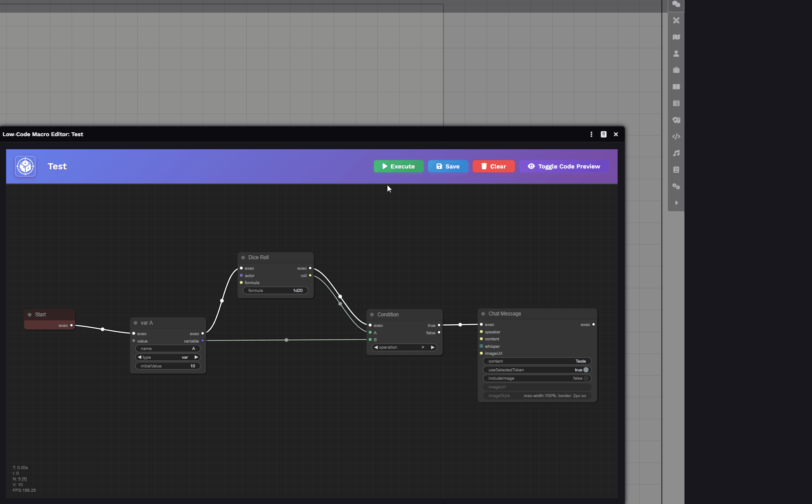Toggle useSelectedToken switch in Chat Message node

point(586,370)
